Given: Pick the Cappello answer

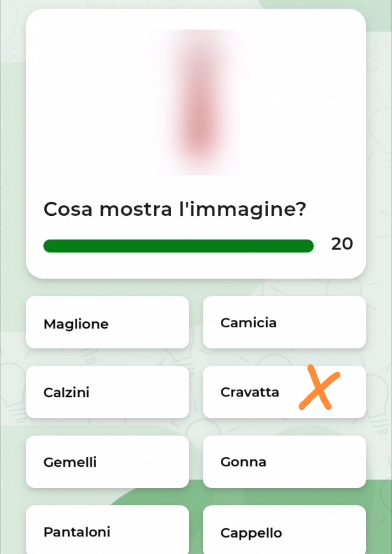Looking at the screenshot, I should coord(284,531).
